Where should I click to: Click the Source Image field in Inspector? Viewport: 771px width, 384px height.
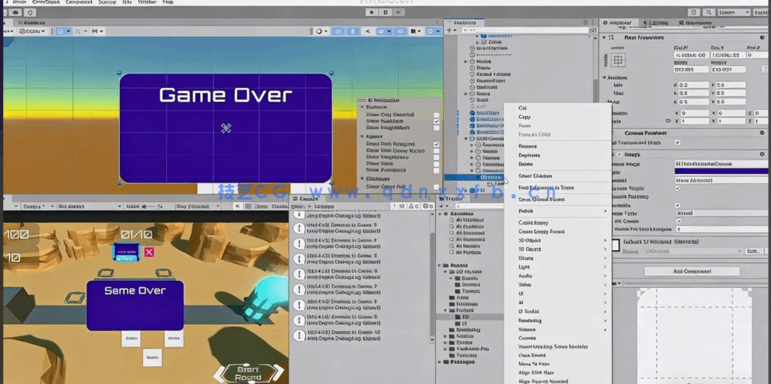(721, 163)
